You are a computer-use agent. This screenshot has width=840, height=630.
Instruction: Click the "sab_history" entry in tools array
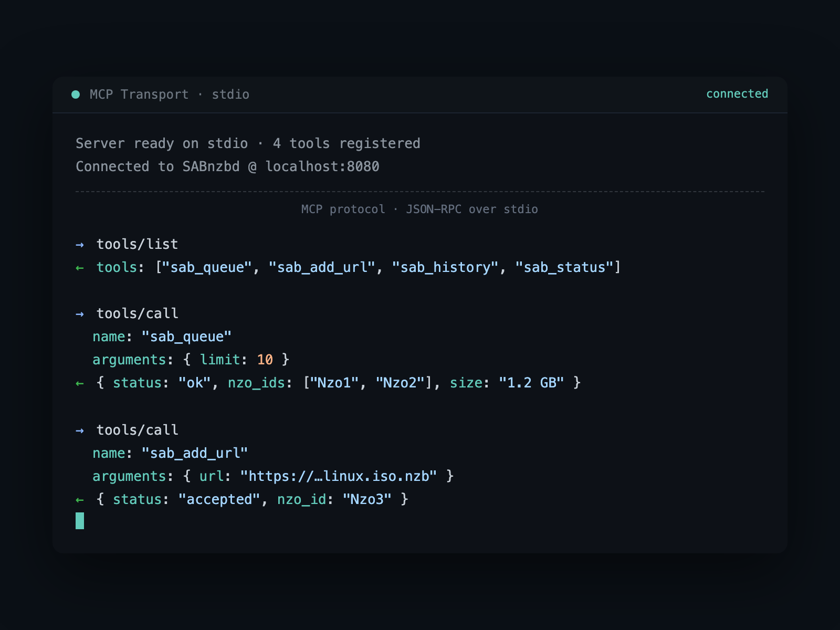click(x=445, y=267)
